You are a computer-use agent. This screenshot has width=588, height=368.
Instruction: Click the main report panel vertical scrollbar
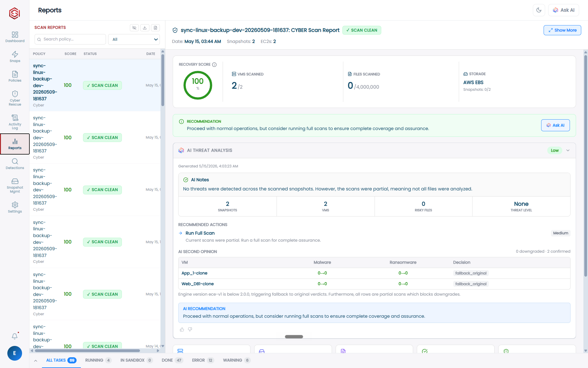586,166
